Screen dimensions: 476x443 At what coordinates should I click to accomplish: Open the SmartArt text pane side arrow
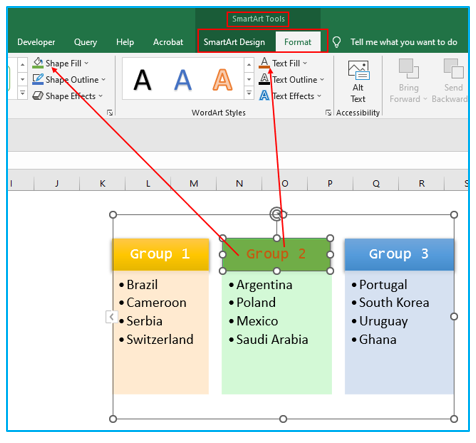point(111,317)
